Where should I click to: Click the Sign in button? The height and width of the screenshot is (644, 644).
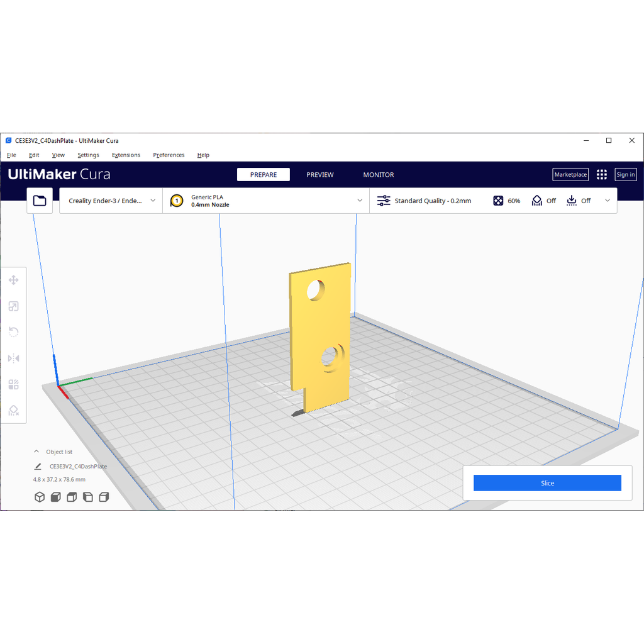coord(626,175)
